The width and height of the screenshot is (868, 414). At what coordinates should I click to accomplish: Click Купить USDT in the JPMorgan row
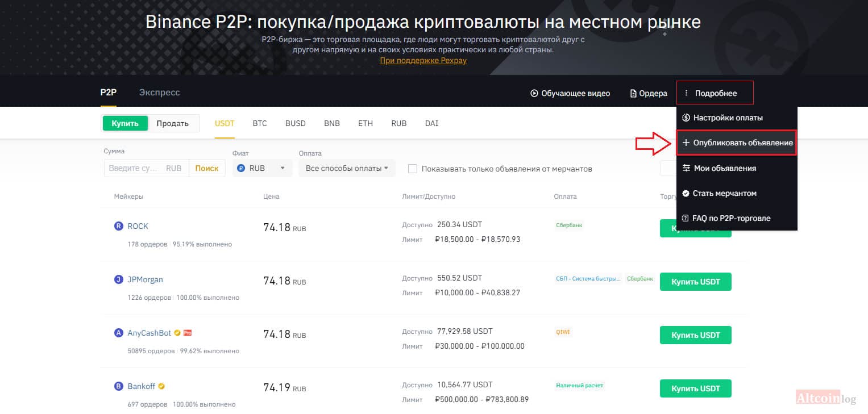coord(695,282)
